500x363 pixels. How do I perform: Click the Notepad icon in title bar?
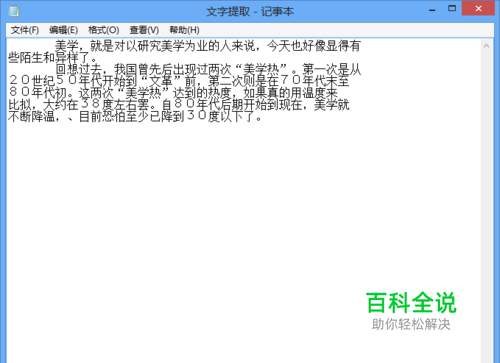pos(14,11)
